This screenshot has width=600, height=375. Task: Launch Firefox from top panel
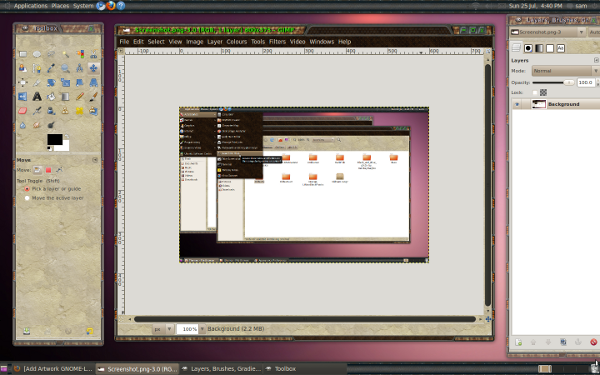tap(111, 6)
